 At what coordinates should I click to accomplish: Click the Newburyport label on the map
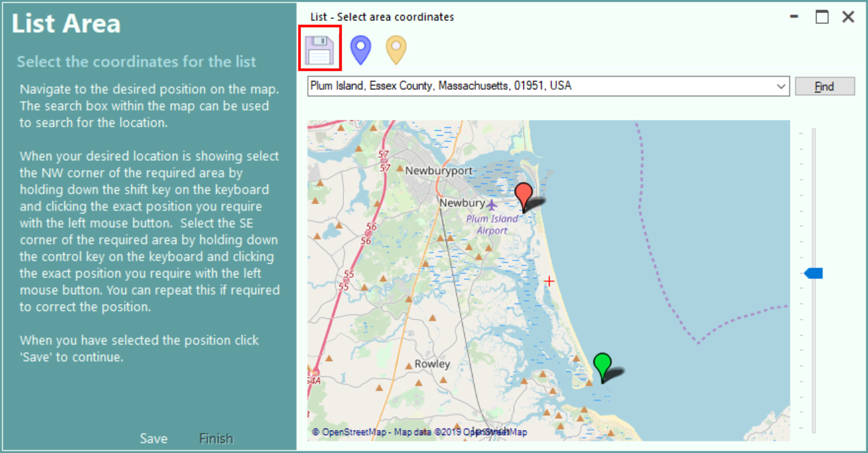(439, 171)
